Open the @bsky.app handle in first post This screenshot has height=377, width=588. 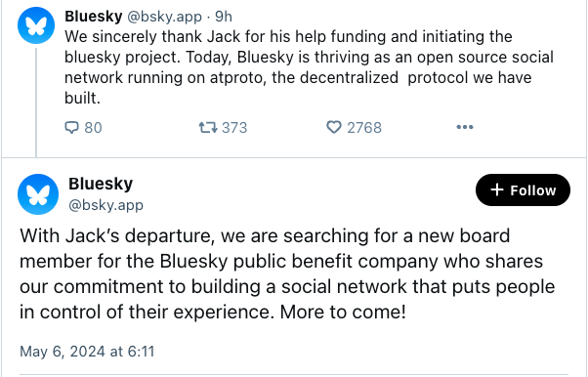click(x=165, y=17)
